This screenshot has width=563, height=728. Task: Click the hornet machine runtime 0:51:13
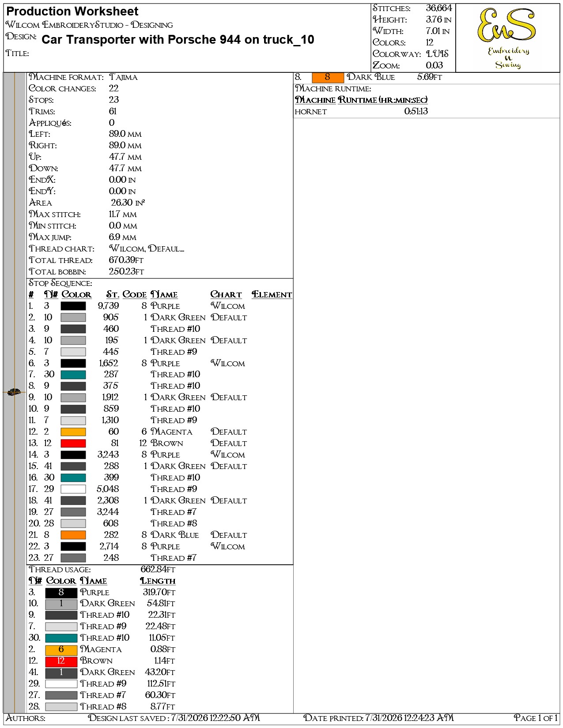(416, 112)
